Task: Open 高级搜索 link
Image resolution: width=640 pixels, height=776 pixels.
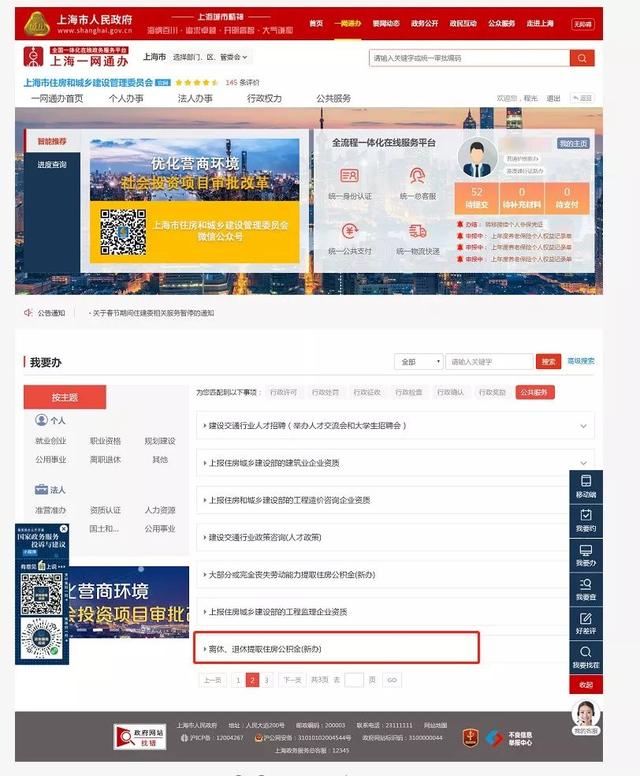Action: (581, 361)
